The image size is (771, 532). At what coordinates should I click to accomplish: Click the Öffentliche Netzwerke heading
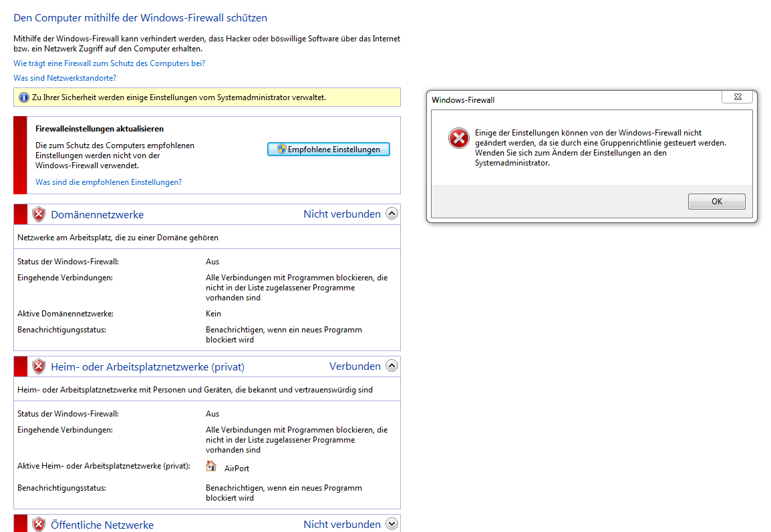pyautogui.click(x=102, y=525)
